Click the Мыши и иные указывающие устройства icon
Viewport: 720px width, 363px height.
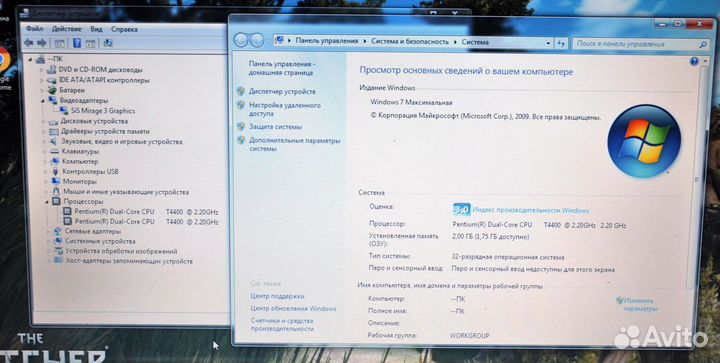tap(56, 192)
